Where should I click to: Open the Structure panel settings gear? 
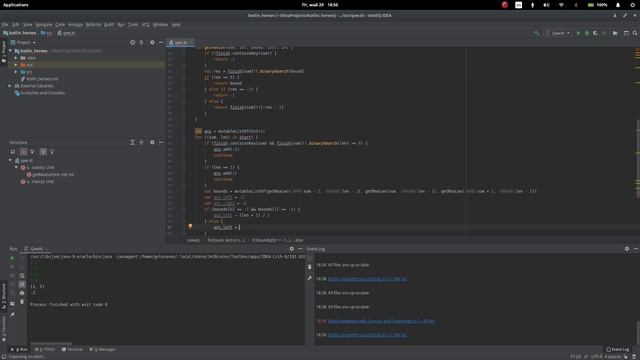152,142
